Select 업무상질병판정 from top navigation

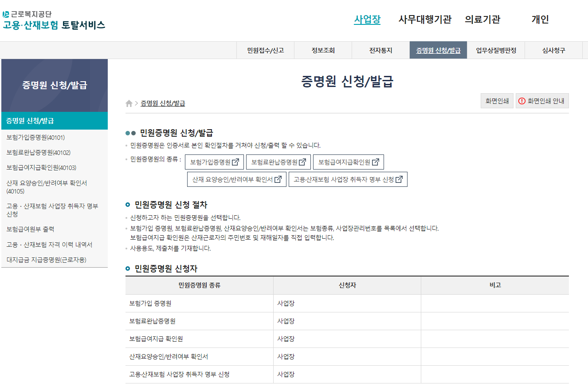tap(495, 50)
